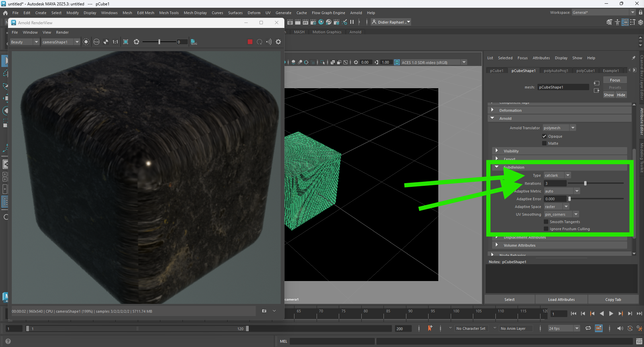
Task: Click the Load Attributes button
Action: coord(561,300)
